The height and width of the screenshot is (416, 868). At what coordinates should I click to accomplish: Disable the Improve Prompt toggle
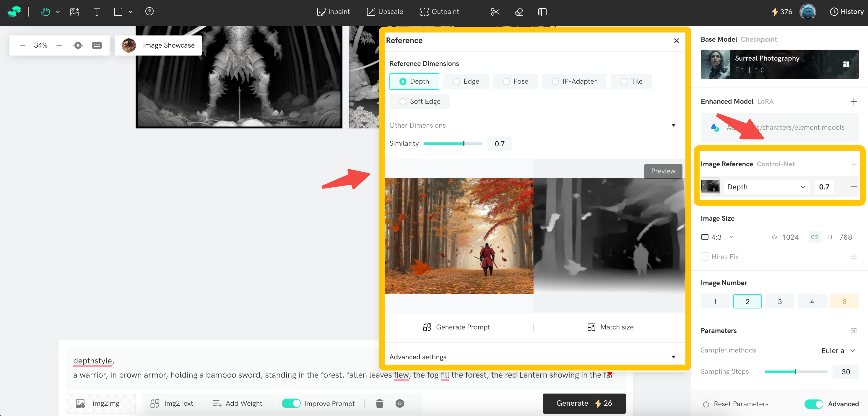pos(291,403)
